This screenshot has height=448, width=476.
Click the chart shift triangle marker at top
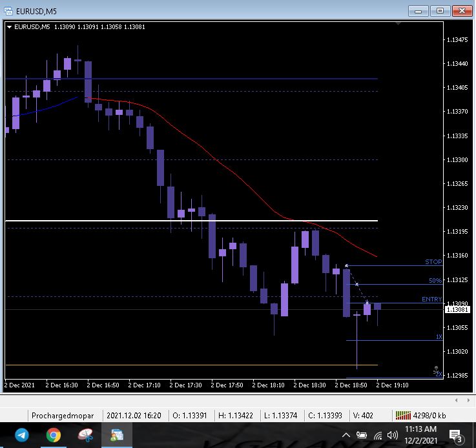point(398,23)
